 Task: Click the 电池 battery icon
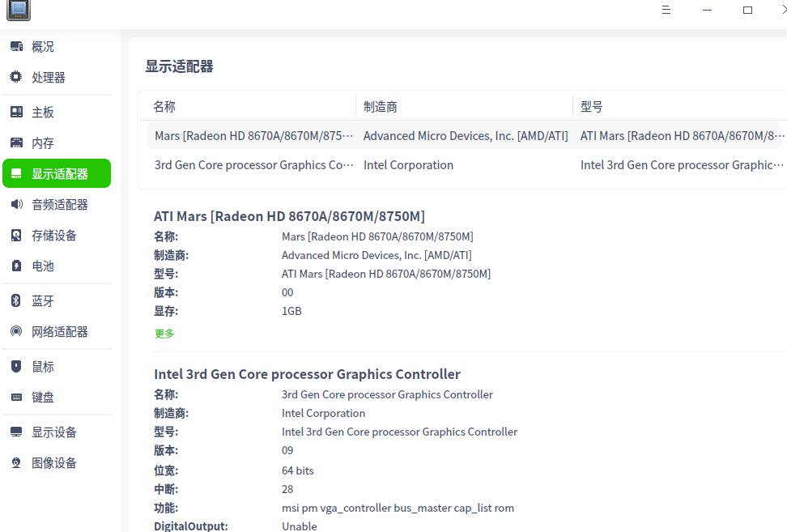coord(16,266)
